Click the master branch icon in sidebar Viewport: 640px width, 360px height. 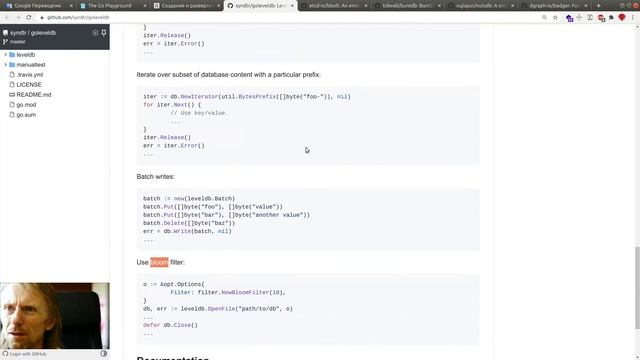point(5,42)
